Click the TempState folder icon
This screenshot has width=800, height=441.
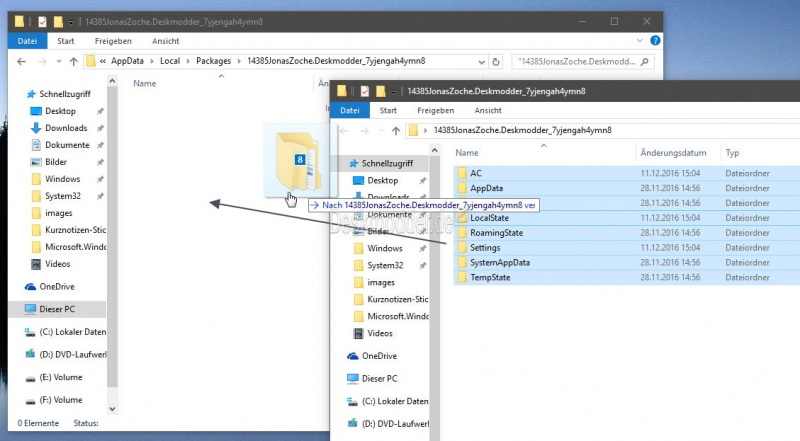pyautogui.click(x=462, y=277)
